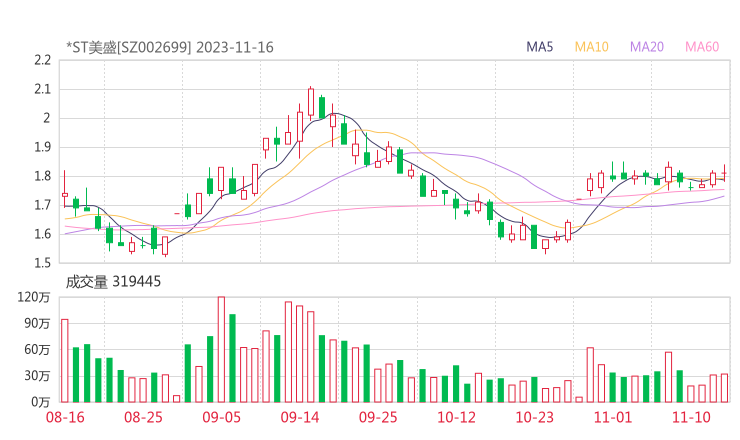
Task: Click the 10-23 date label
Action: click(x=534, y=417)
